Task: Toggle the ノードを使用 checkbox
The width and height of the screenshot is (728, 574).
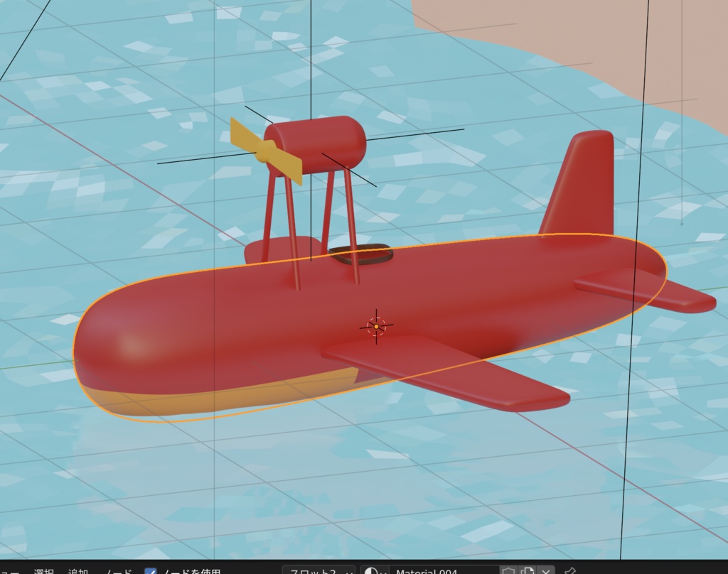Action: [x=151, y=571]
